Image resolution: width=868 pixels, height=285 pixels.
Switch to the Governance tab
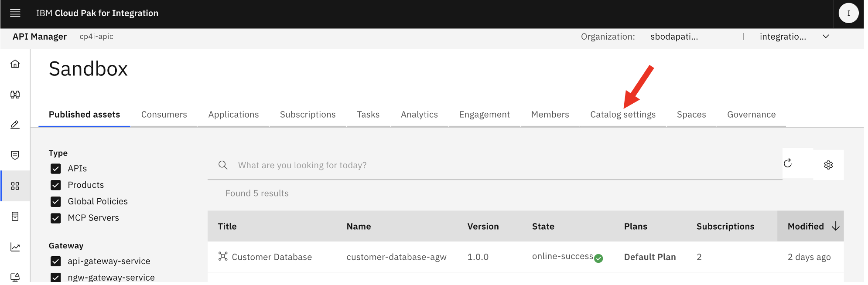click(751, 115)
